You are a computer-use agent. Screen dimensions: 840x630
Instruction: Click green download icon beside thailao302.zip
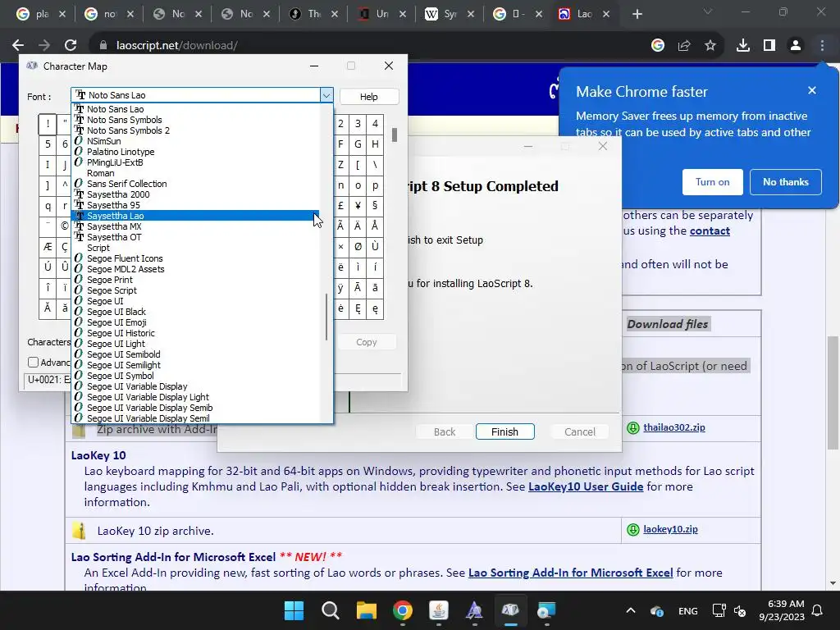click(x=633, y=427)
